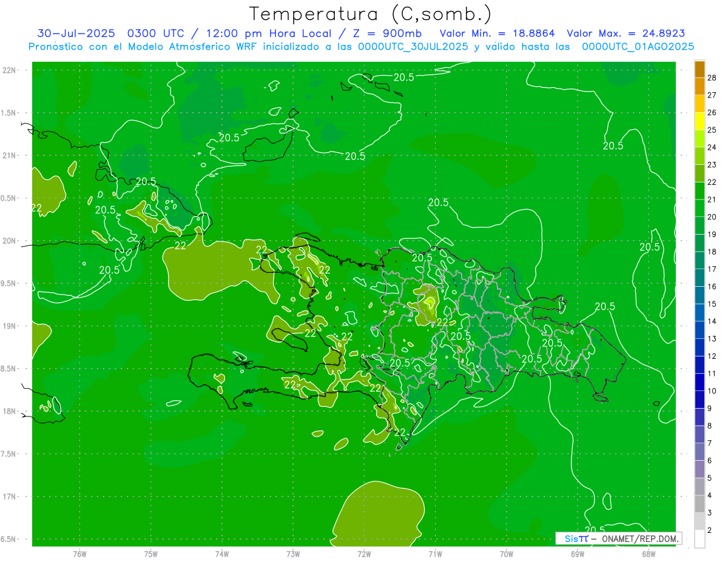The width and height of the screenshot is (728, 562).
Task: Click the '19N' latitude axis label
Action: 10,326
